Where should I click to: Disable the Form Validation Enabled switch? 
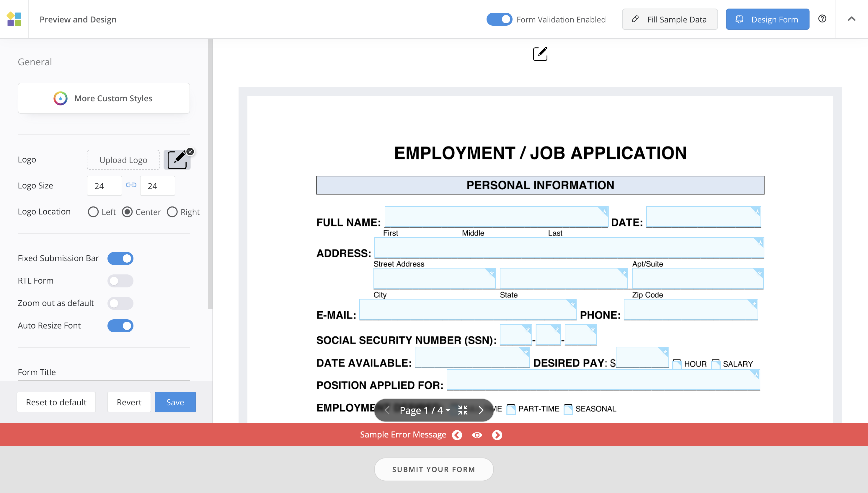pos(499,19)
